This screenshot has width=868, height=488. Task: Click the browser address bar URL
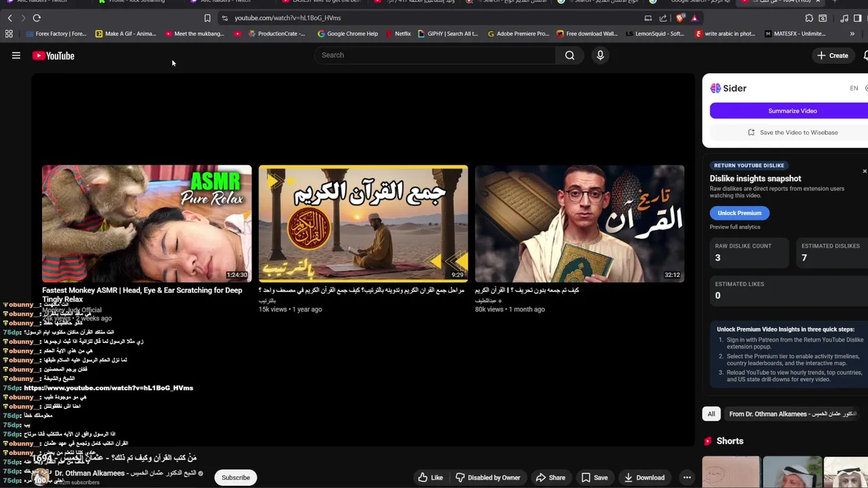point(288,18)
